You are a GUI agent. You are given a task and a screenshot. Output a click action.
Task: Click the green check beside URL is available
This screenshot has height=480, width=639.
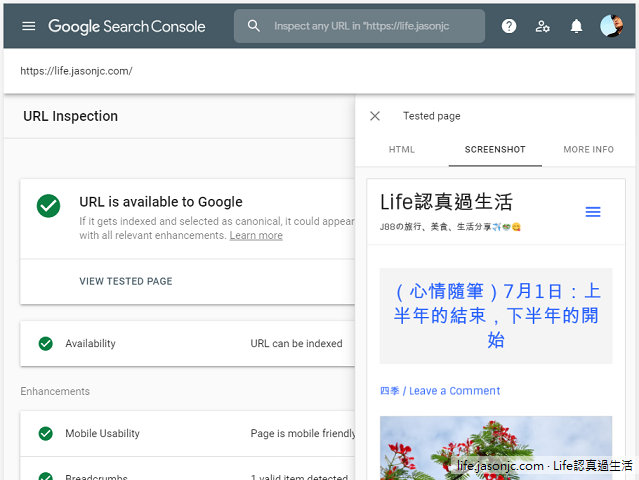[x=48, y=206]
